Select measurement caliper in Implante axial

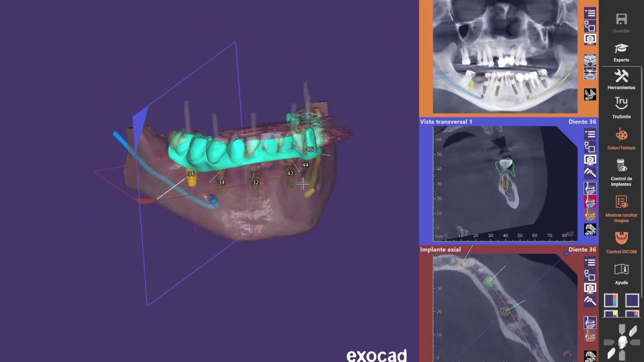coord(590,301)
